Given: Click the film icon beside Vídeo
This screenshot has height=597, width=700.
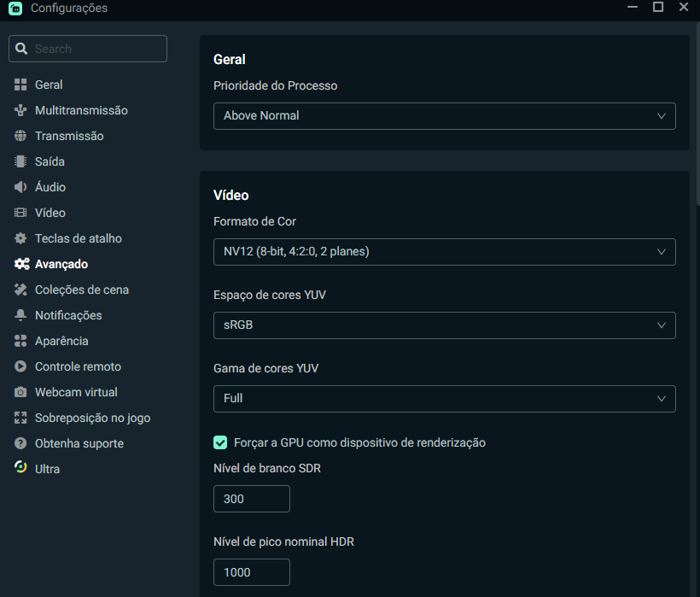Looking at the screenshot, I should pyautogui.click(x=20, y=213).
